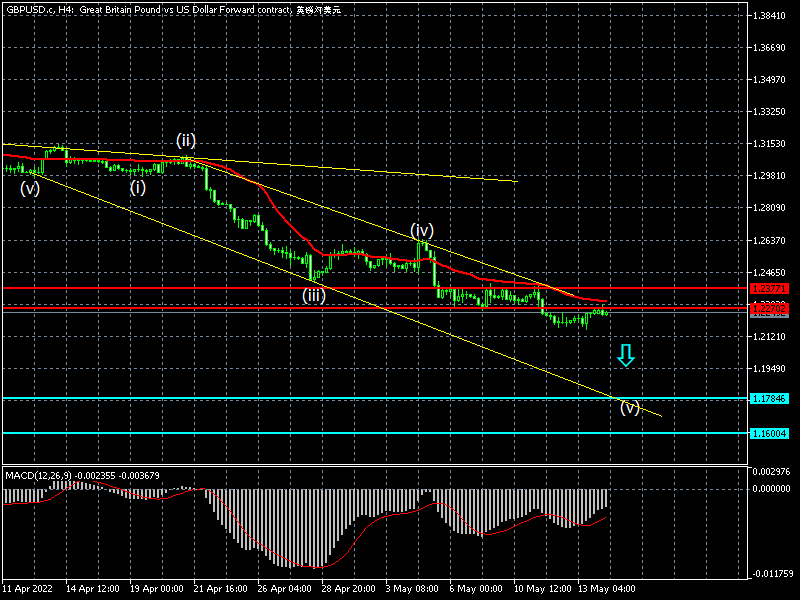The image size is (800, 600).
Task: Click the cyan down arrow marker
Action: coord(625,355)
